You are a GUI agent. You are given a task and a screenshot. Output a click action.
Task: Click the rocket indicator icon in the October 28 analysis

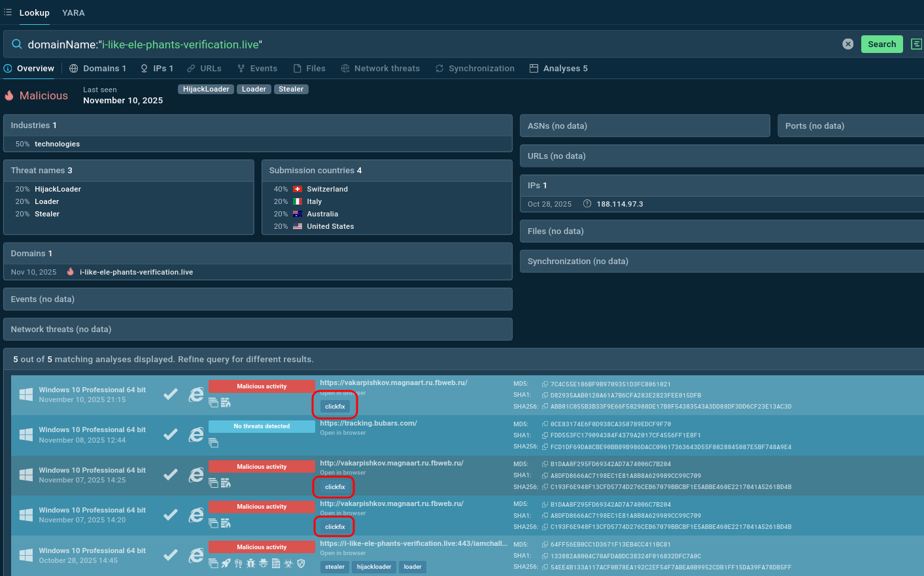(226, 564)
